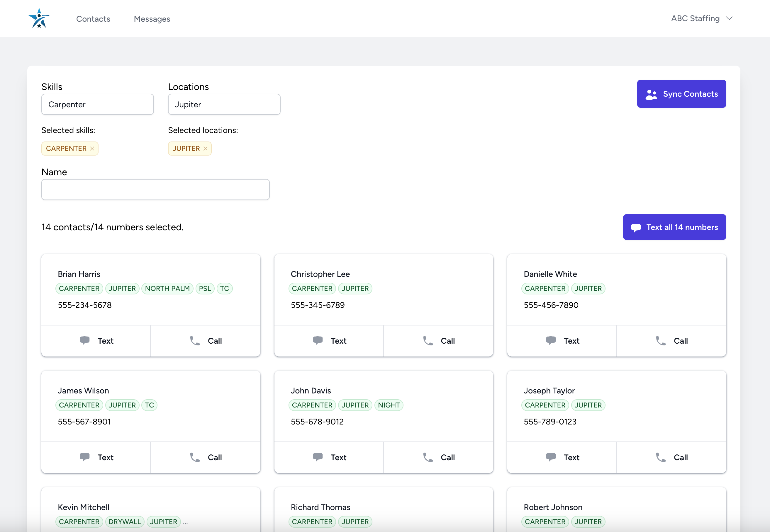Click Text all 14 numbers button
Image resolution: width=770 pixels, height=532 pixels.
coord(674,227)
